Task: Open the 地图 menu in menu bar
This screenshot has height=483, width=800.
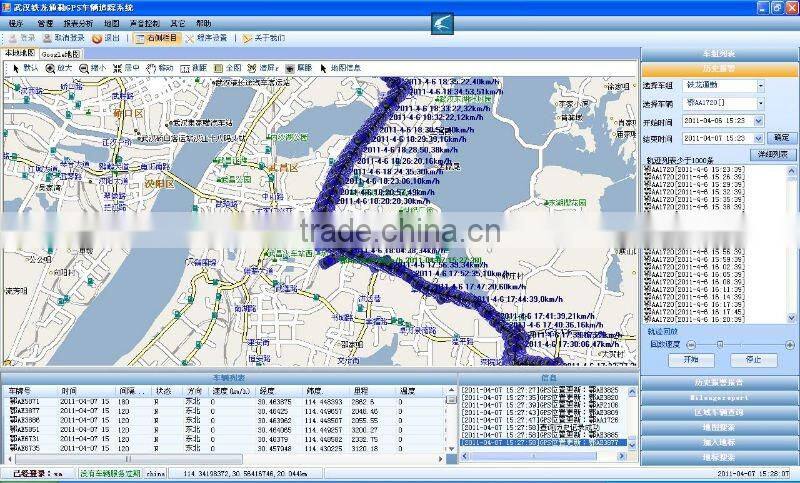Action: (111, 23)
